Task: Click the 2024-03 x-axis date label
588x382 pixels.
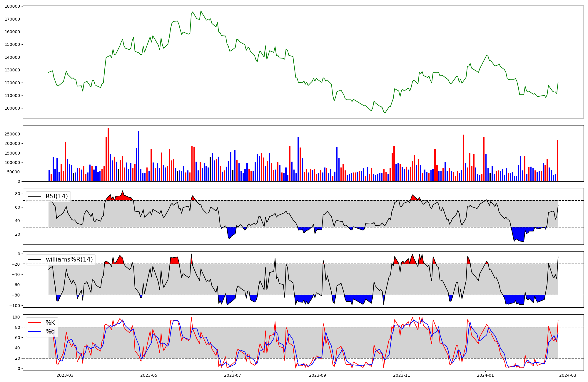Action: (x=567, y=375)
